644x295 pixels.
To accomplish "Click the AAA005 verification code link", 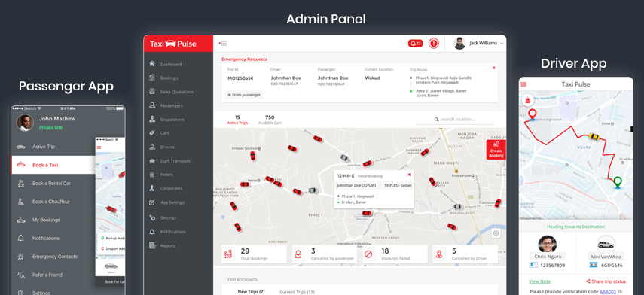I will pyautogui.click(x=608, y=292).
